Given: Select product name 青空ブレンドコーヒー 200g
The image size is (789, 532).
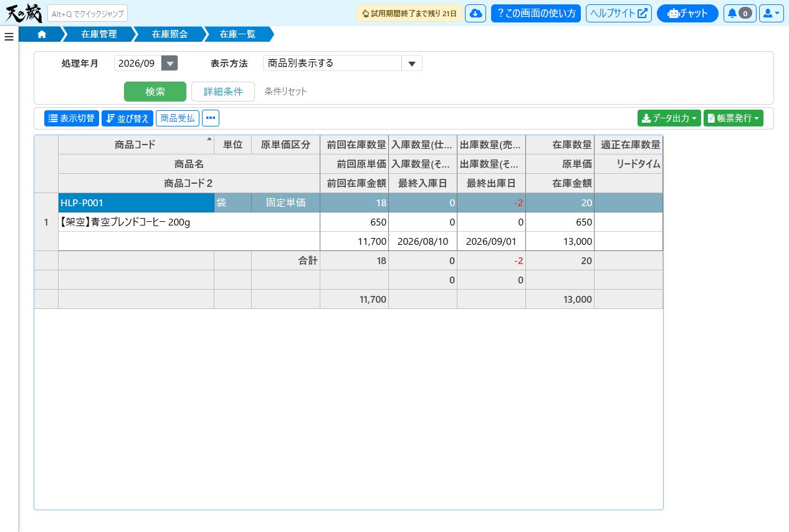Looking at the screenshot, I should pos(189,222).
